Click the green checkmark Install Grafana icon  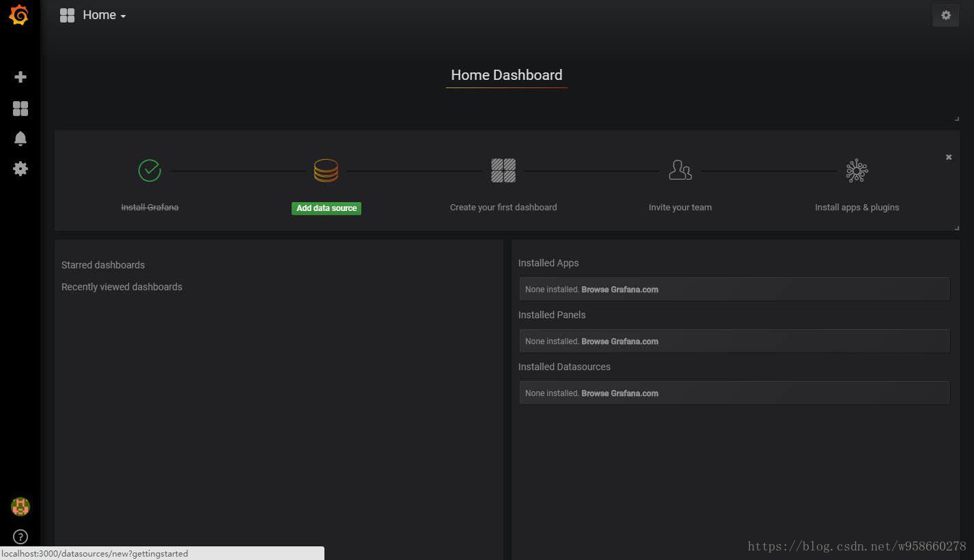click(150, 171)
